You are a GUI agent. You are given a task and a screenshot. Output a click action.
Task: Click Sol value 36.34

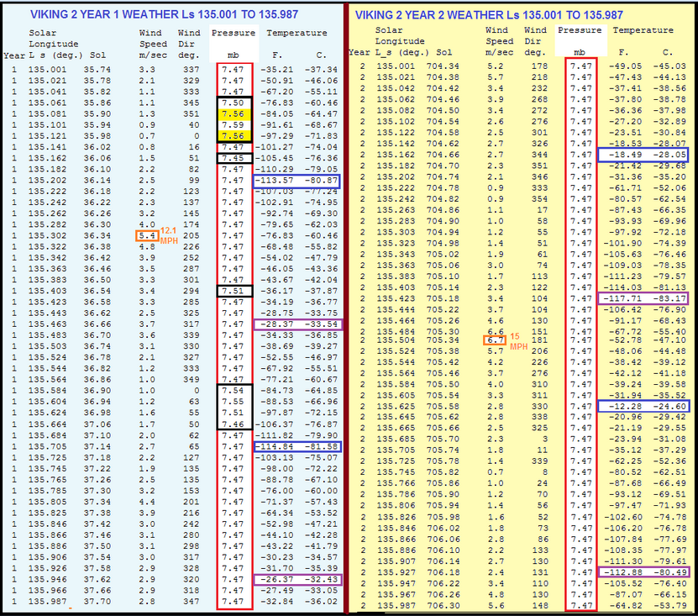point(97,235)
